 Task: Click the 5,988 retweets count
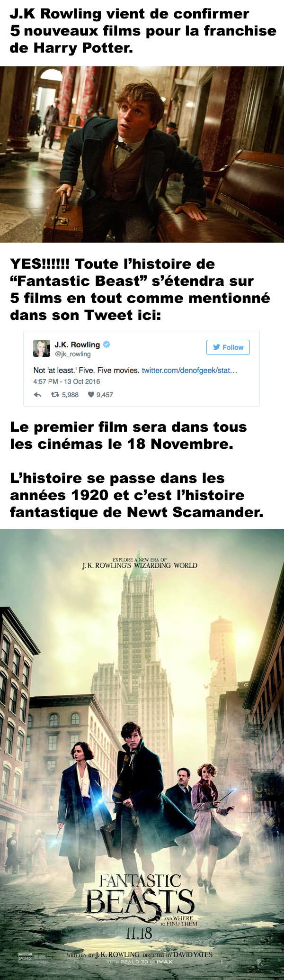70,395
